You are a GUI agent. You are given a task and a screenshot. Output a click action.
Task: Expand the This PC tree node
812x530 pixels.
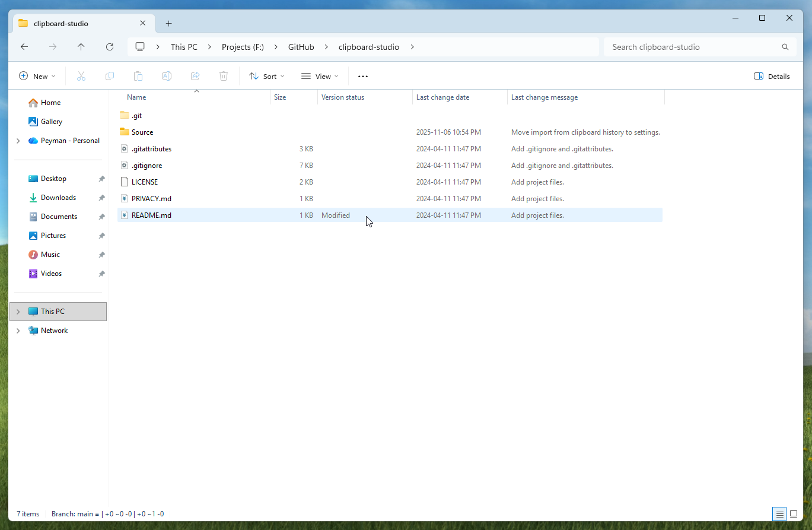(x=18, y=312)
